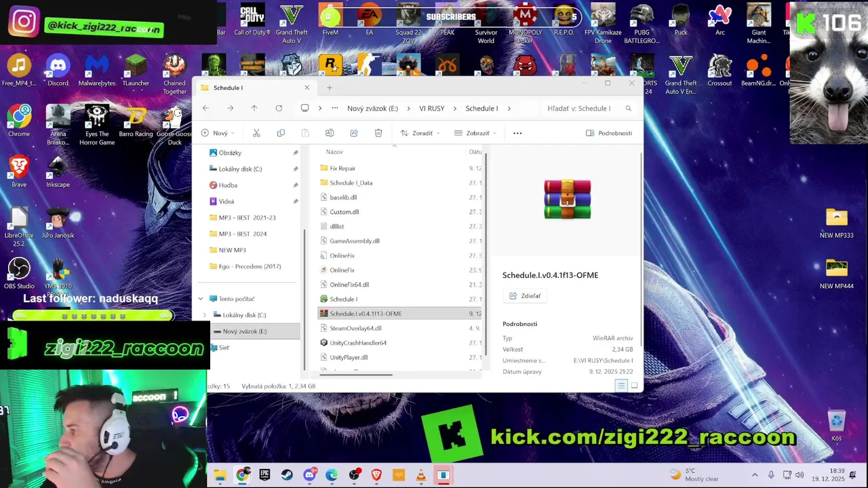The image size is (868, 488).
Task: Open NEW MP333 desktop folder
Action: (x=837, y=224)
